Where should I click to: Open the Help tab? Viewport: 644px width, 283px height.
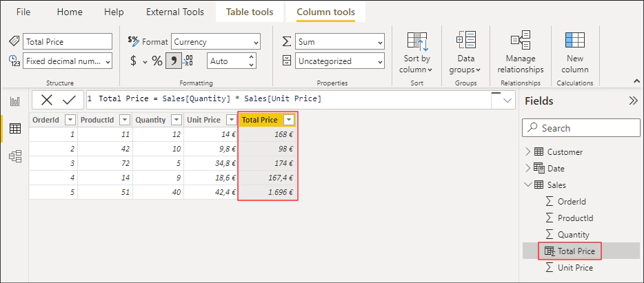pos(114,12)
